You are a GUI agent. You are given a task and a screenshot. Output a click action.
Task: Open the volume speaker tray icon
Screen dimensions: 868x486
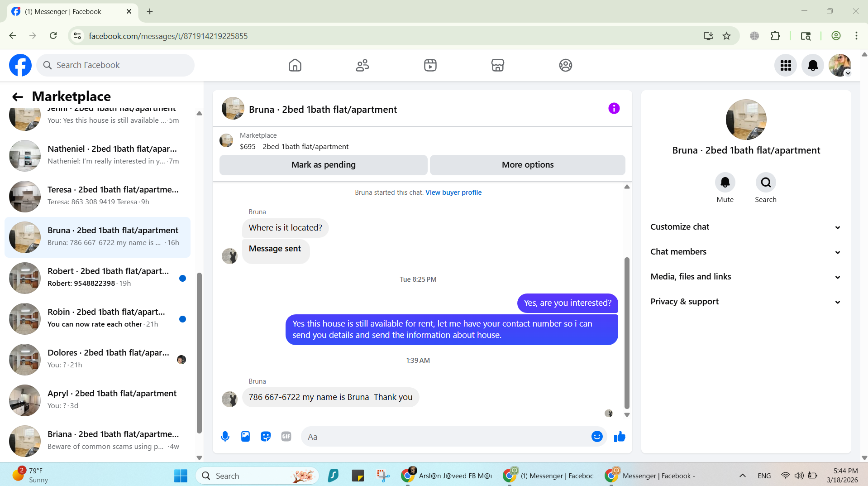click(x=799, y=476)
